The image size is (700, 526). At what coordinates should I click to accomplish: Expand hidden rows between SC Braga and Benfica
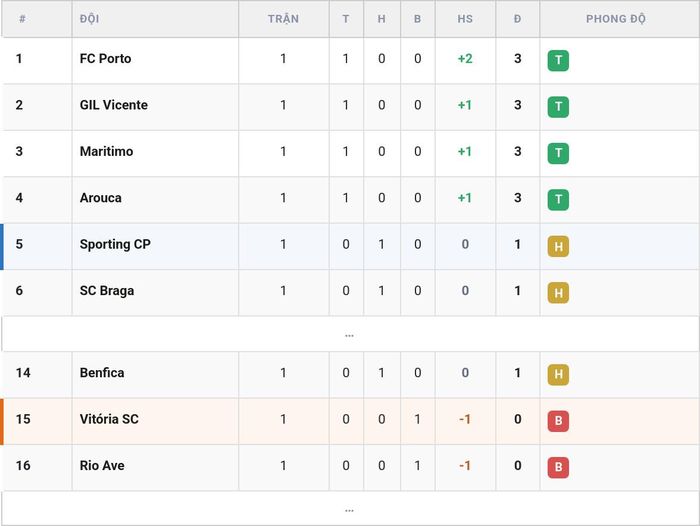[x=350, y=334]
